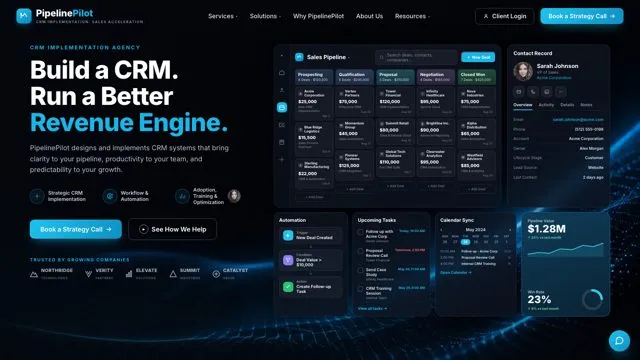Click the New Deal Created trigger icon
Viewport: 640px width, 360px height.
coord(288,236)
